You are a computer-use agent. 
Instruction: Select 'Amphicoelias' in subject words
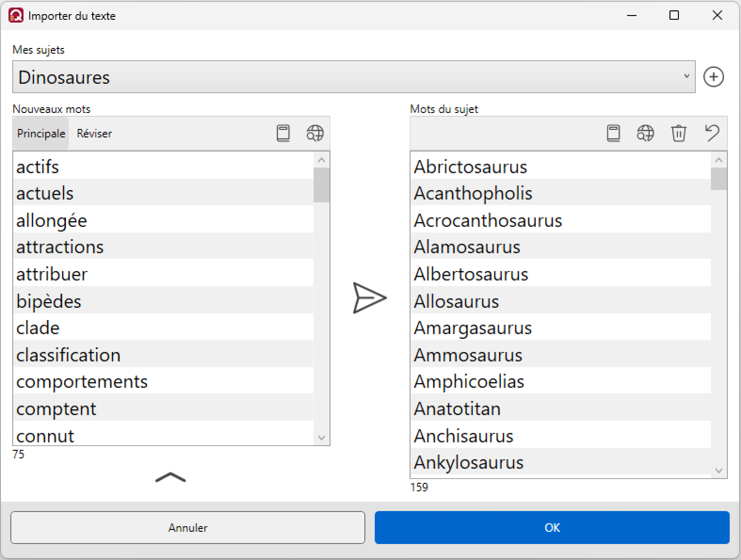coord(560,381)
